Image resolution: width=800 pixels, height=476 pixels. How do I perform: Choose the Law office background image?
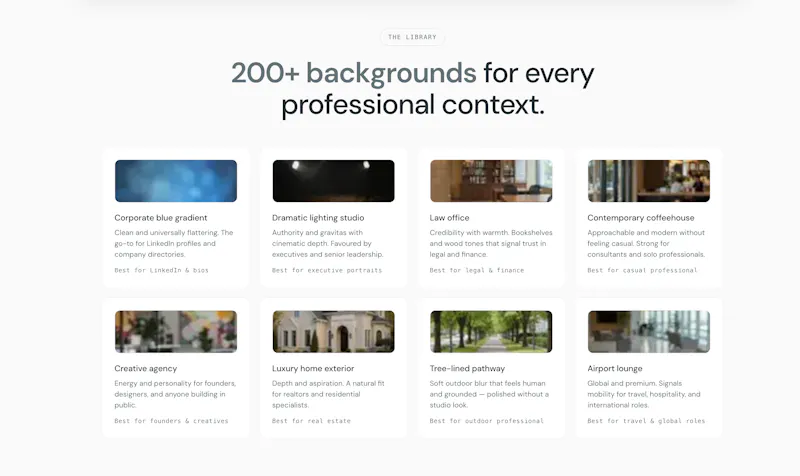(x=491, y=181)
